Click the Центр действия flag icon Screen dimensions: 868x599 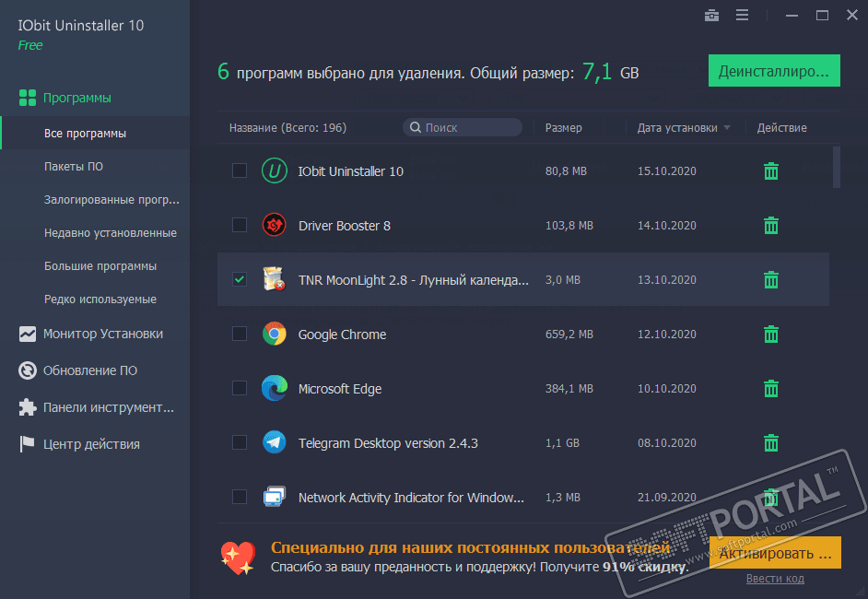point(26,444)
